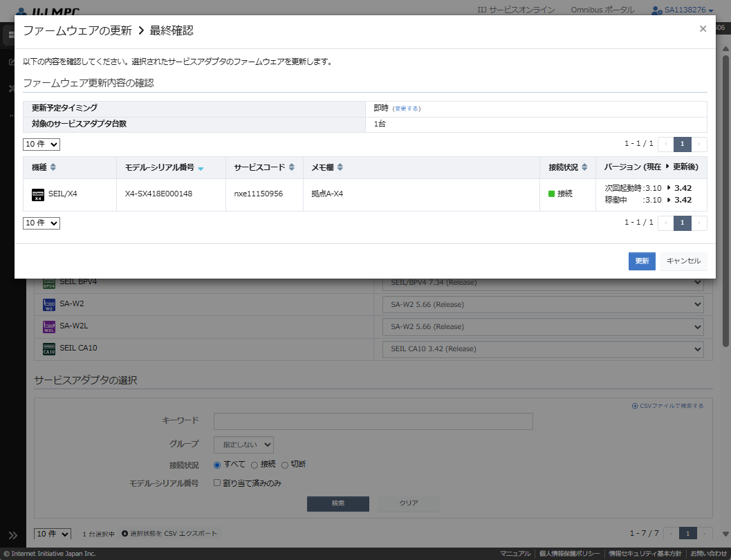Click the 変更する link beside 即時
731x560 pixels.
pos(406,109)
